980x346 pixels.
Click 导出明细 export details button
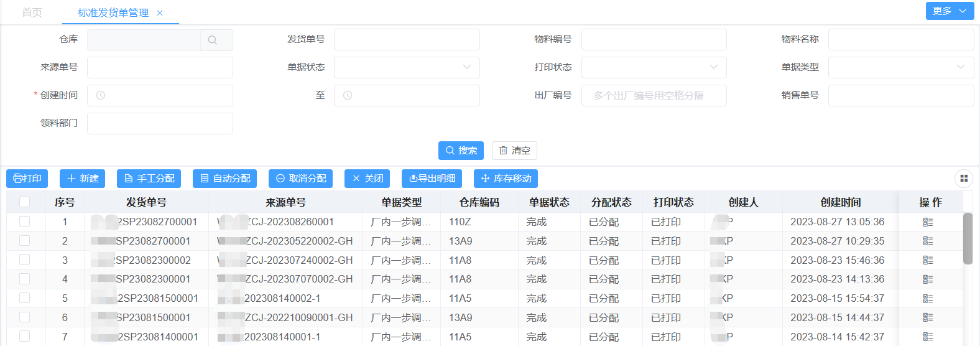[x=432, y=179]
